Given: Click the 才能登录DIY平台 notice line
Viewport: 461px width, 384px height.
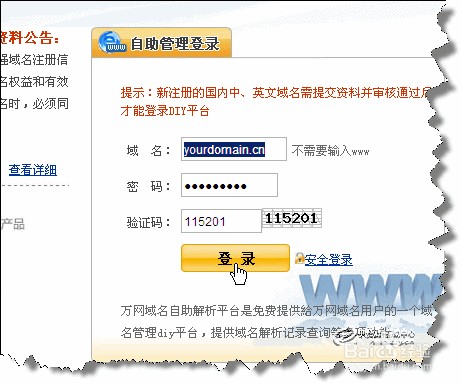Looking at the screenshot, I should [165, 111].
